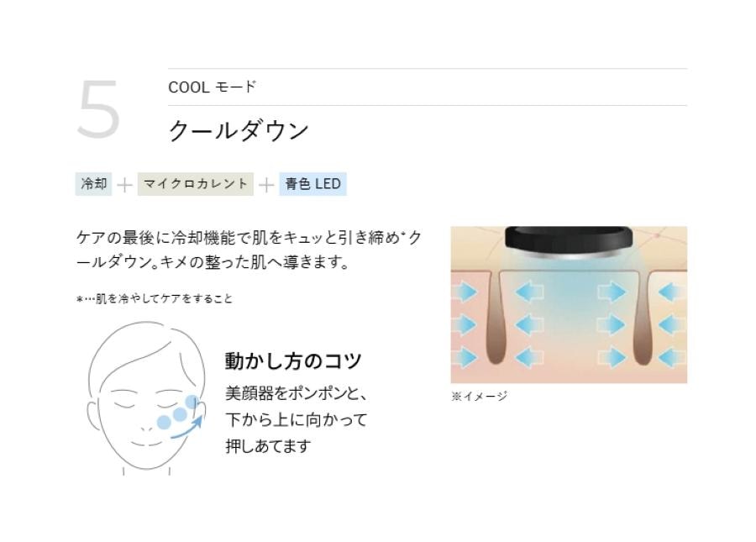The height and width of the screenshot is (542, 756).
Task: Click the 押しあてます instruction line
Action: click(268, 446)
